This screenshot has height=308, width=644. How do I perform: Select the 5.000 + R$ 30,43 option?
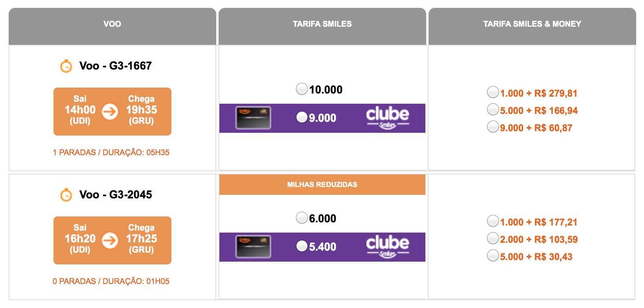[493, 255]
